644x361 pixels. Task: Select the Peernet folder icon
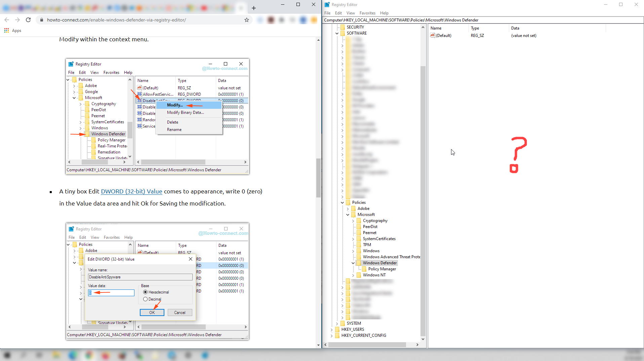[359, 233]
